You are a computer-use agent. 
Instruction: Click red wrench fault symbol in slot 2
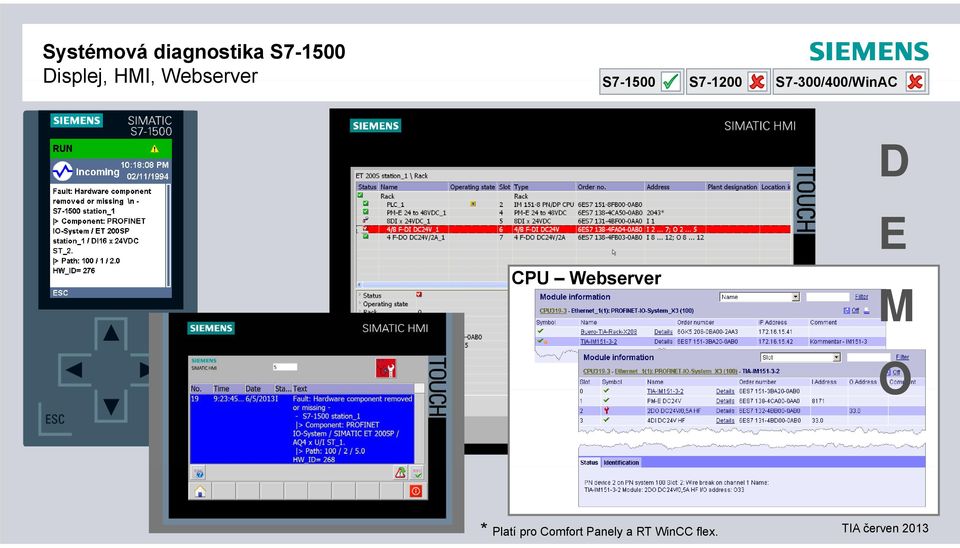click(606, 411)
